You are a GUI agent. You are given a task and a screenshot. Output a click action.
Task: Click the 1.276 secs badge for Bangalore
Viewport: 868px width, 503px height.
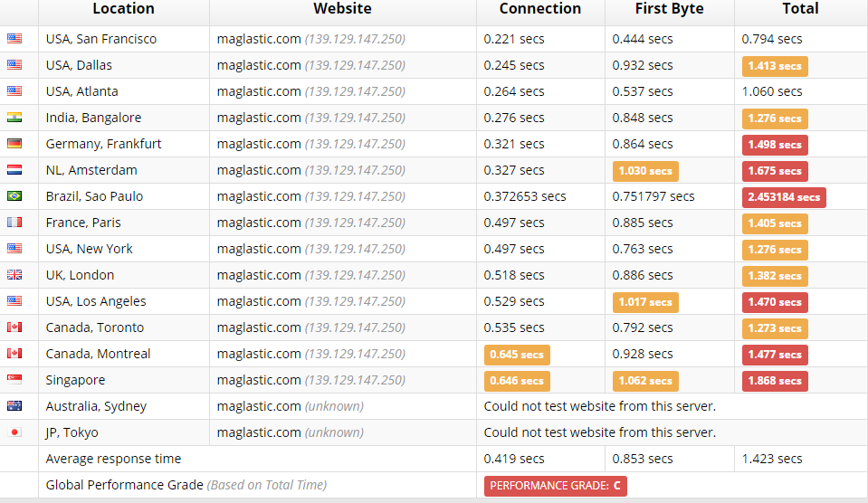tap(775, 119)
